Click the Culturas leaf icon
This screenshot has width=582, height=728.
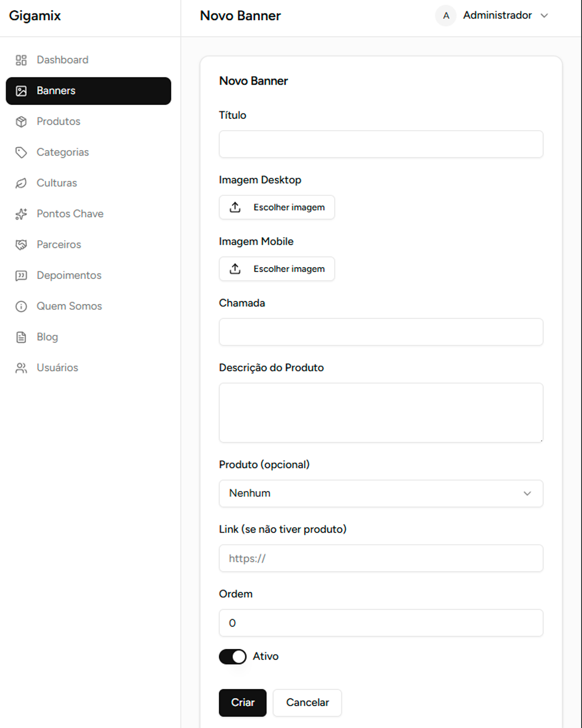pyautogui.click(x=21, y=183)
